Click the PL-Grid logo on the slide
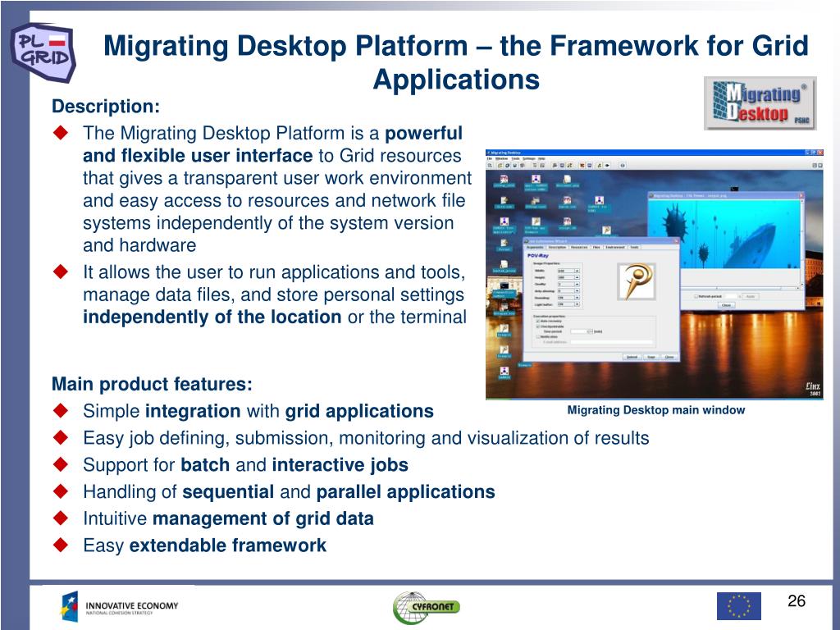 [43, 52]
